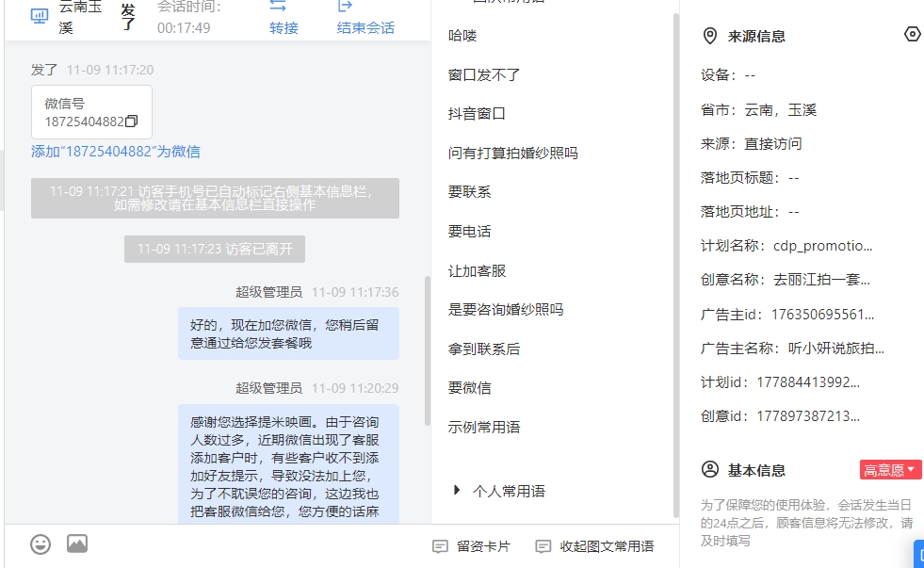Click the 创意id 177897387213... value
This screenshot has width=924, height=568.
click(808, 416)
